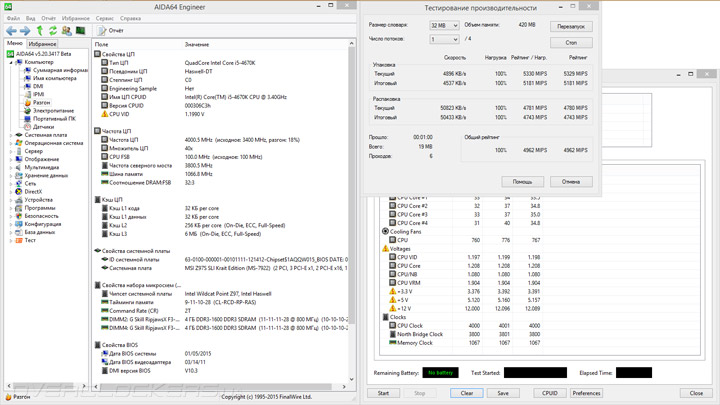Click the Портативный ПК laptop icon

28,118
